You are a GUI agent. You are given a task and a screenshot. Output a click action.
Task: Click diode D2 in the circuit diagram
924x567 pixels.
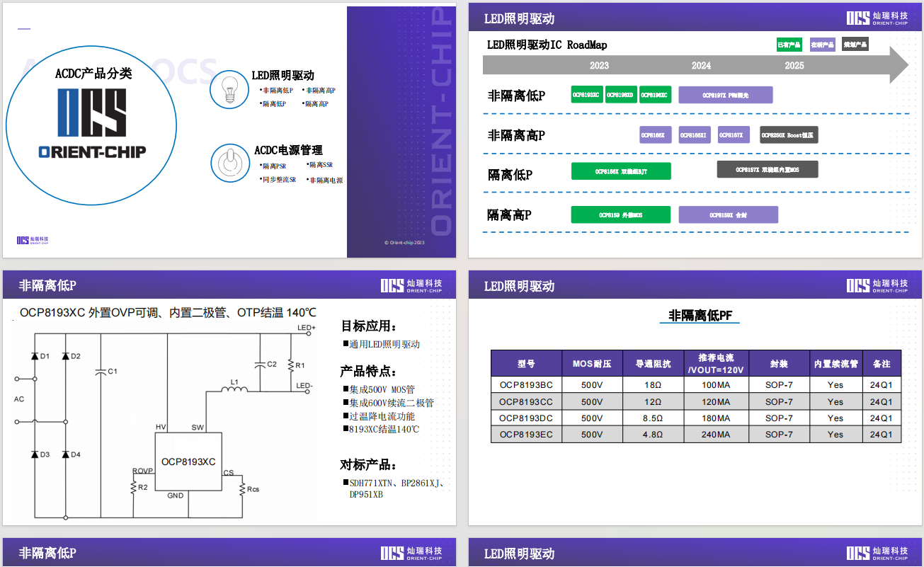click(65, 356)
